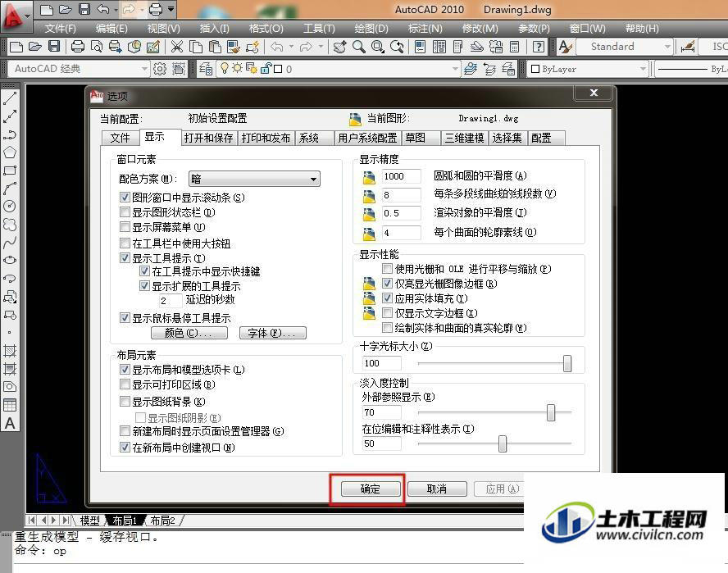Click the Plot printer icon in standard toolbar

point(78,47)
